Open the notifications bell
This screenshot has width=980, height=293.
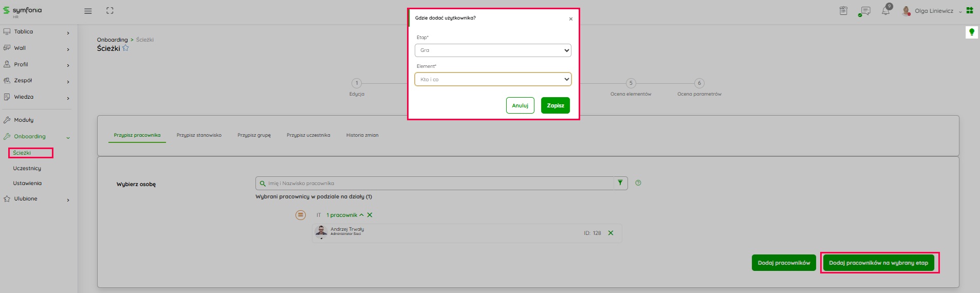point(885,11)
